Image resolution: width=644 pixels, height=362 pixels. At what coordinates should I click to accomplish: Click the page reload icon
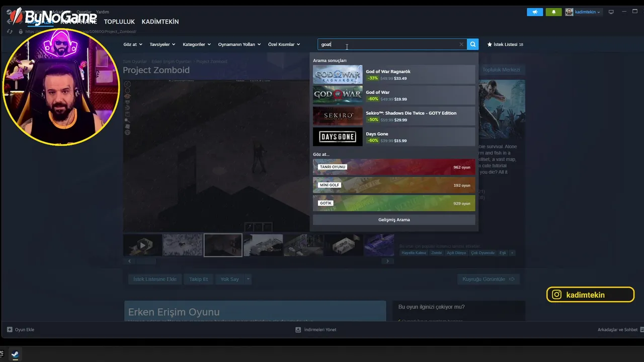pyautogui.click(x=10, y=31)
